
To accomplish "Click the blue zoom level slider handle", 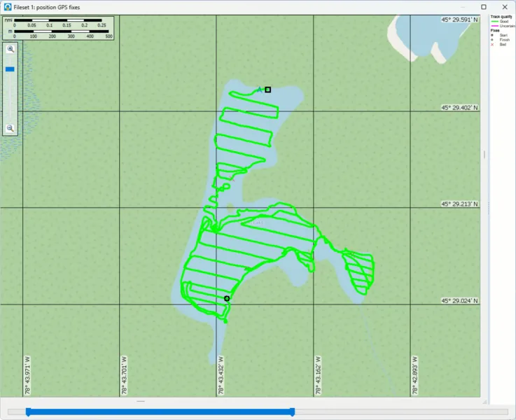I will 10,69.
